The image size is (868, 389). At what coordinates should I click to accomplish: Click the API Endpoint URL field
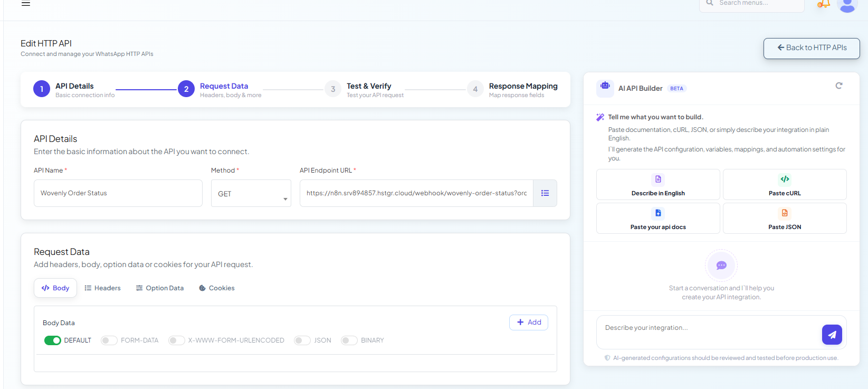pyautogui.click(x=416, y=193)
